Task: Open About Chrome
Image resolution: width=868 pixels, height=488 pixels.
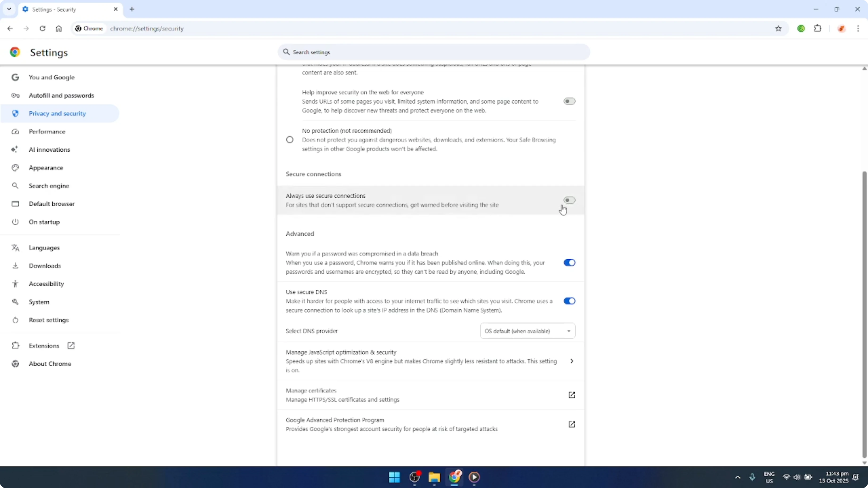Action: 50,363
